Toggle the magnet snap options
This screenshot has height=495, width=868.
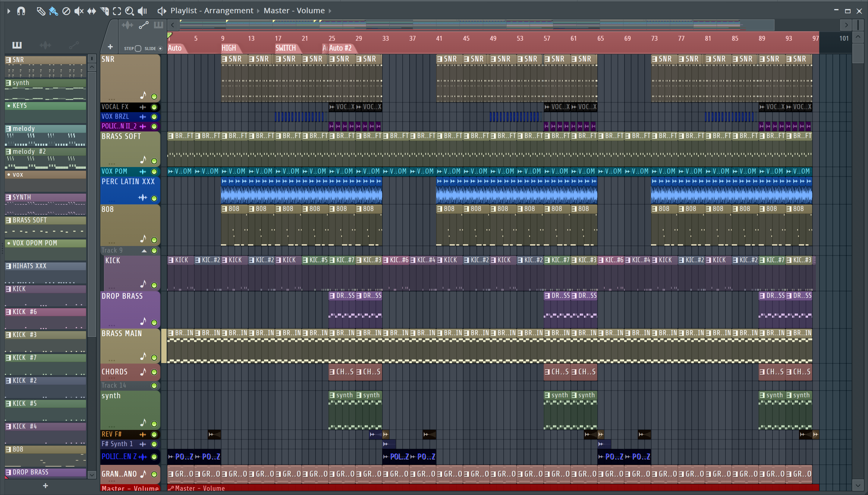click(21, 11)
